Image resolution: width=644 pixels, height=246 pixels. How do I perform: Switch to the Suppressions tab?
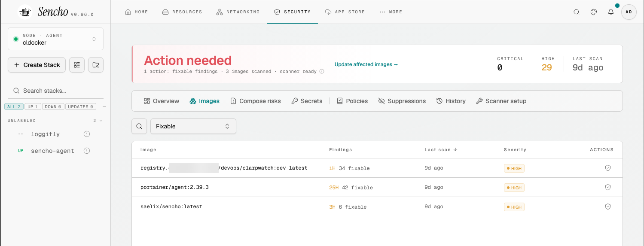pos(402,101)
